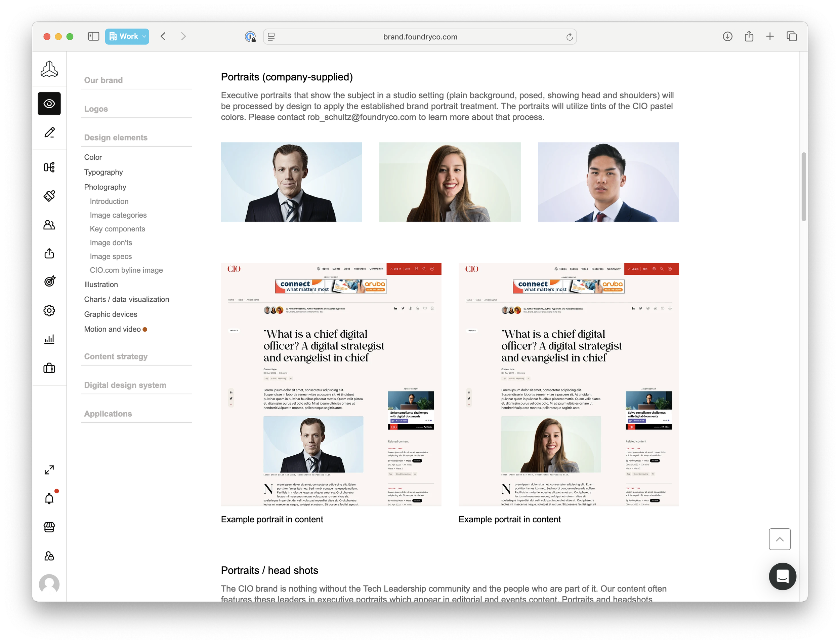Open the chat support bubble

[782, 576]
